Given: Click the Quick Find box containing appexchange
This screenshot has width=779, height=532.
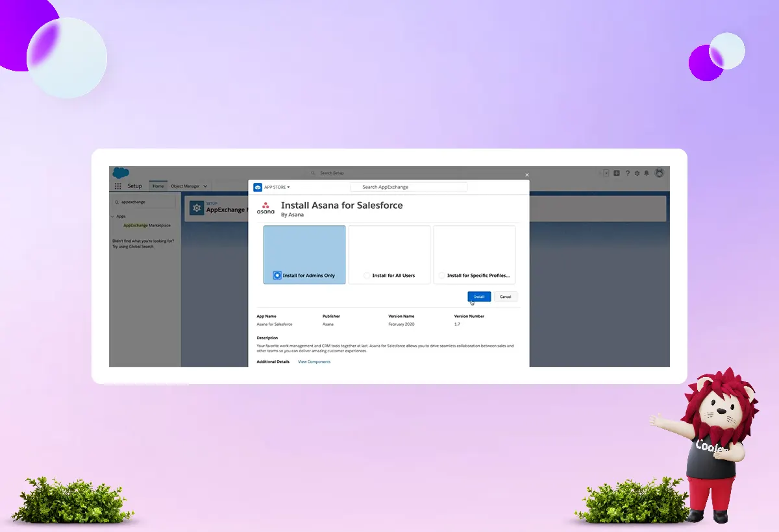Looking at the screenshot, I should (143, 202).
